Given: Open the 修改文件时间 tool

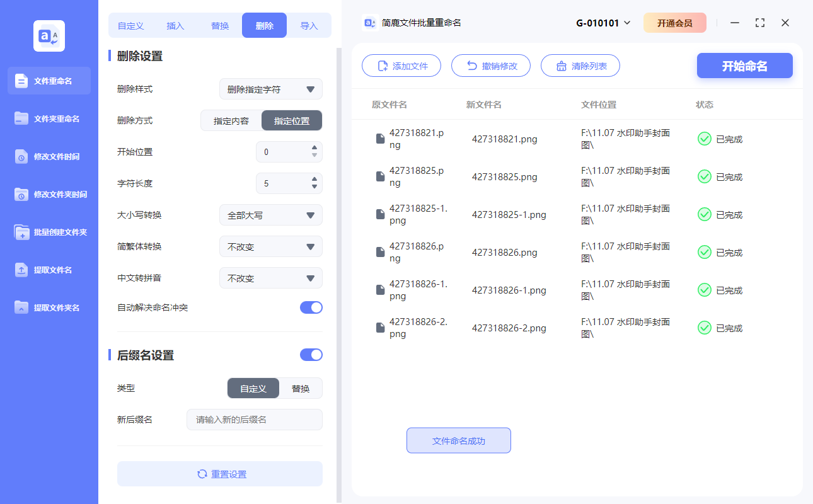Looking at the screenshot, I should (49, 156).
